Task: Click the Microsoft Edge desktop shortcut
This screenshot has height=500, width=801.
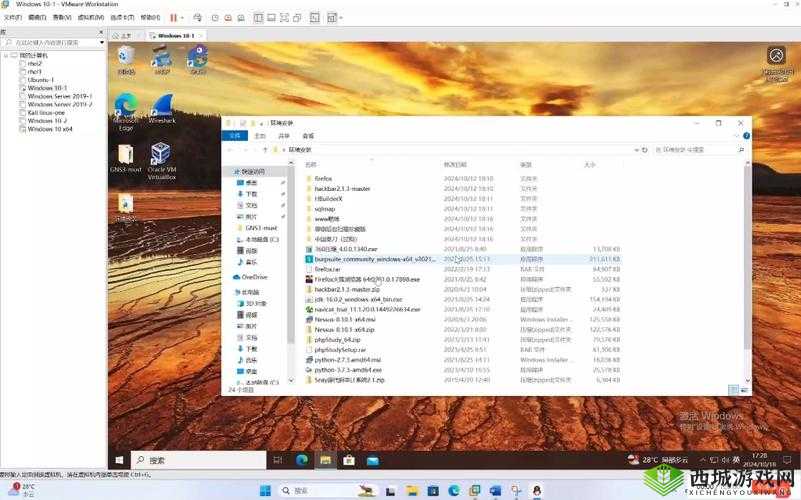Action: pyautogui.click(x=126, y=106)
